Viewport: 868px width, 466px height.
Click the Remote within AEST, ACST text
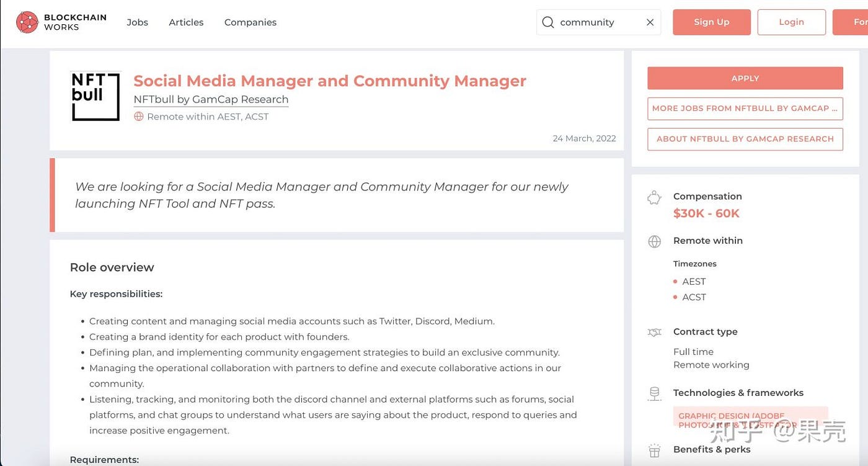click(x=208, y=117)
